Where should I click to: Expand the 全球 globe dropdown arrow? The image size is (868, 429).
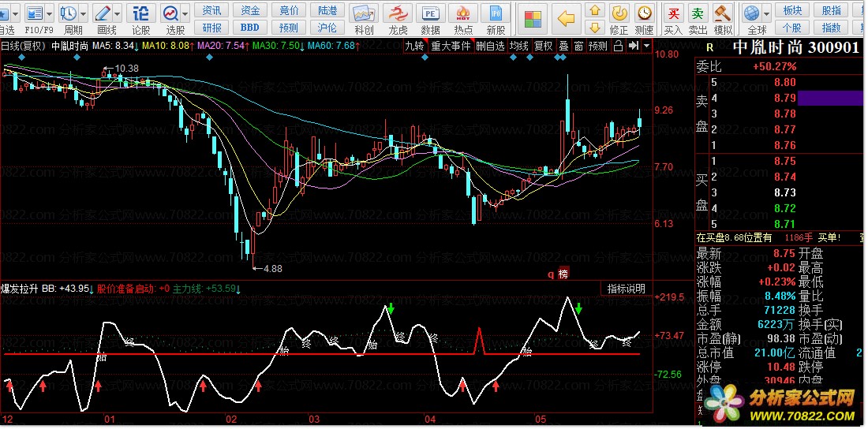coord(767,13)
